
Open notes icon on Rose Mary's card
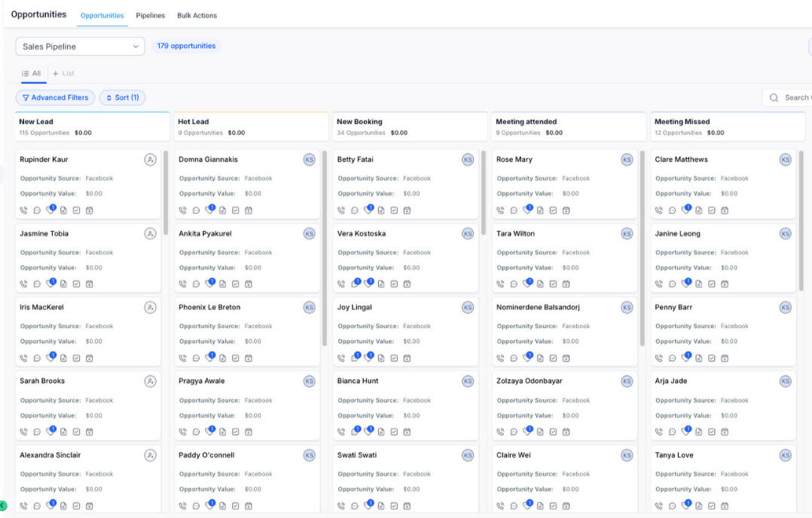pyautogui.click(x=540, y=211)
